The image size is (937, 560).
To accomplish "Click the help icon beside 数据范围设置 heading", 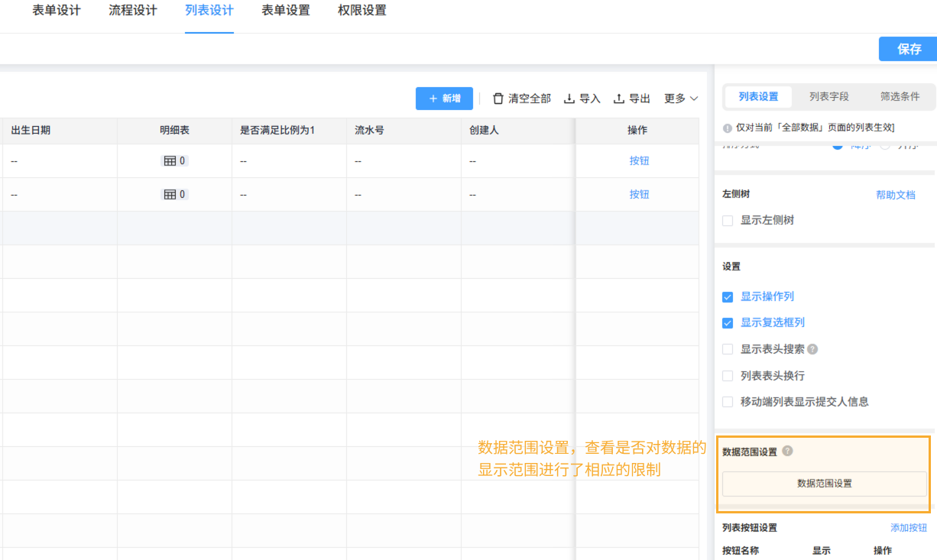I will click(x=787, y=451).
